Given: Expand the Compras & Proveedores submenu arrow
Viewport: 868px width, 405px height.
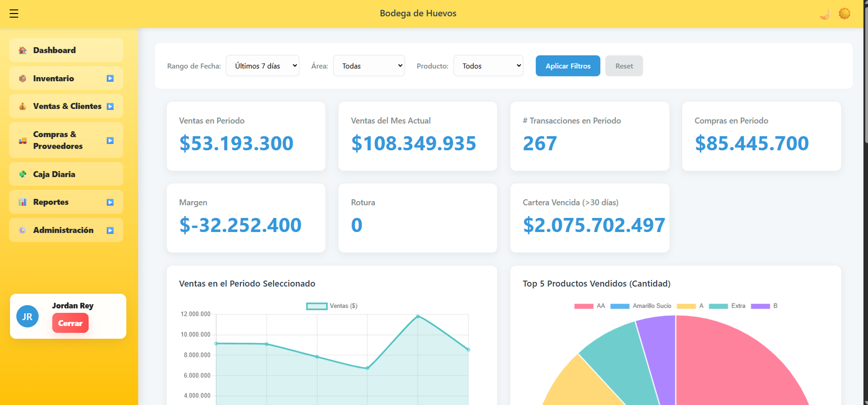Looking at the screenshot, I should (110, 140).
